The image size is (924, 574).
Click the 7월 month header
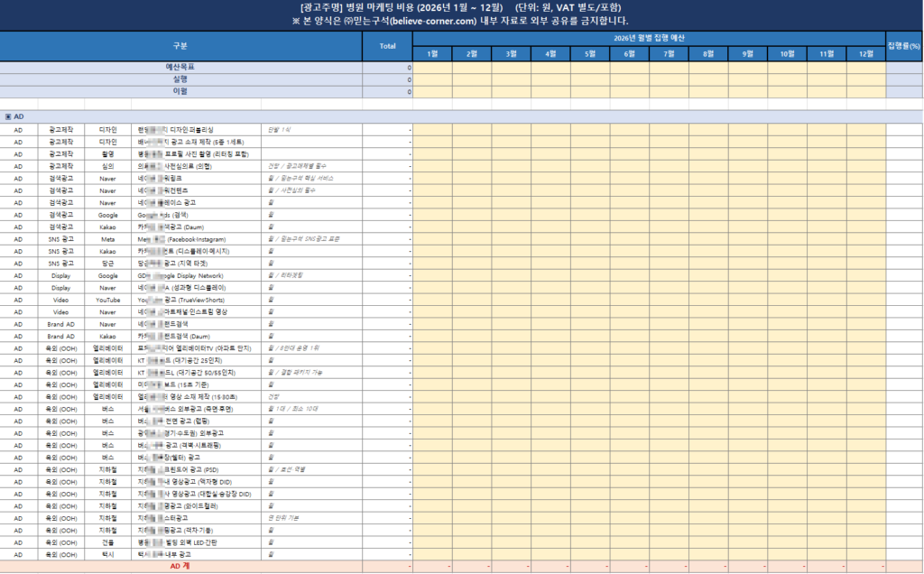click(669, 53)
